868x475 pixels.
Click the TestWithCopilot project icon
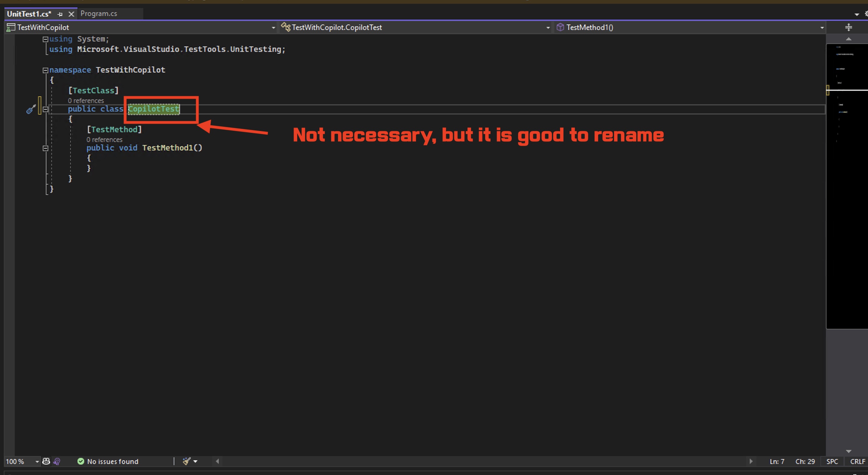11,27
